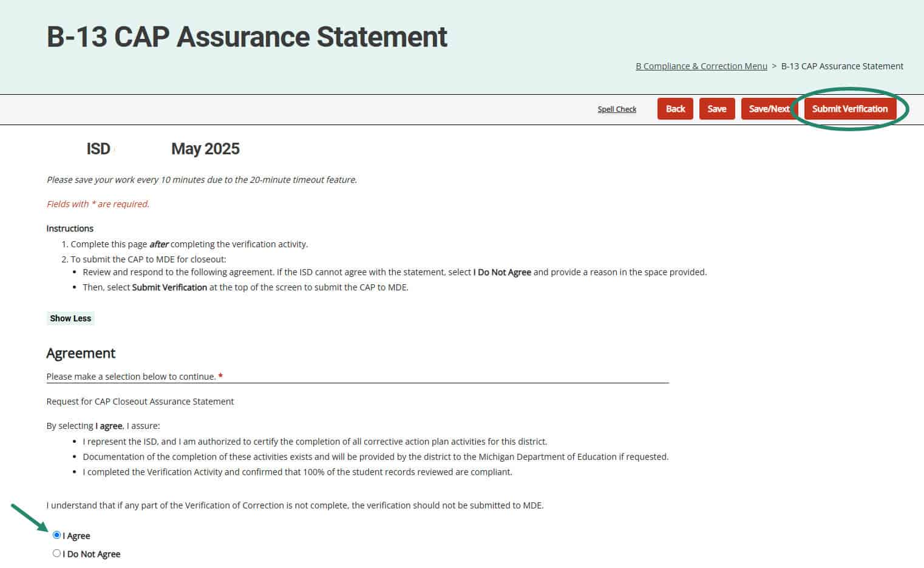Open B Compliance & Correction Menu breadcrumb
924x568 pixels.
(701, 66)
